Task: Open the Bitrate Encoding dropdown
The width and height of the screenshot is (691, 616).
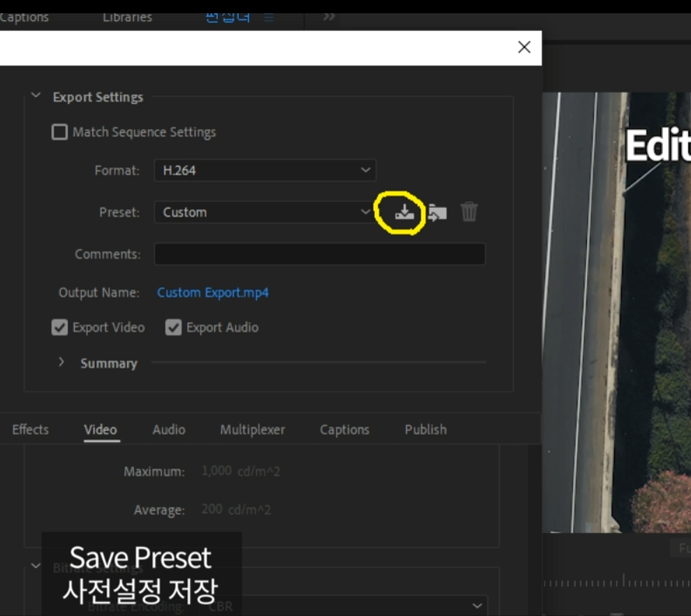Action: pyautogui.click(x=343, y=606)
